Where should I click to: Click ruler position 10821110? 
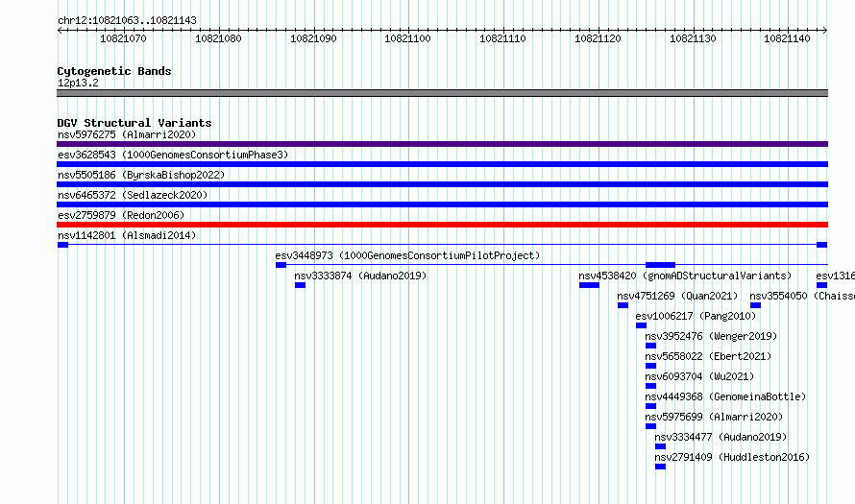coord(502,38)
